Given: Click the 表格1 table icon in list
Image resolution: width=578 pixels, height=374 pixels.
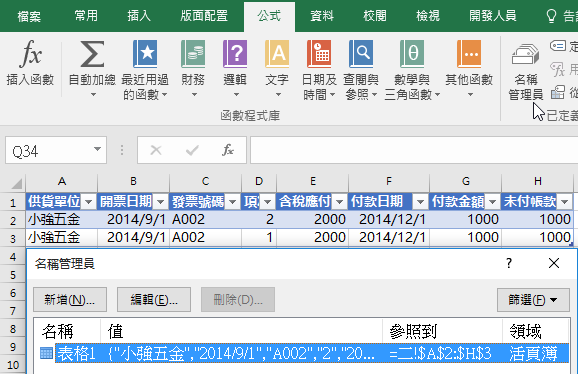Looking at the screenshot, I should pos(46,353).
